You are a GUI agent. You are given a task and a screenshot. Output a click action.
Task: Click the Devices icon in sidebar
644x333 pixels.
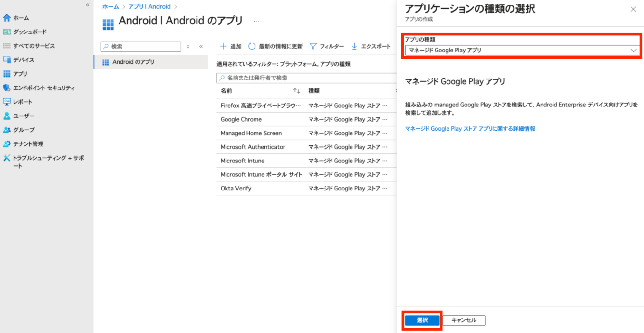[6, 60]
